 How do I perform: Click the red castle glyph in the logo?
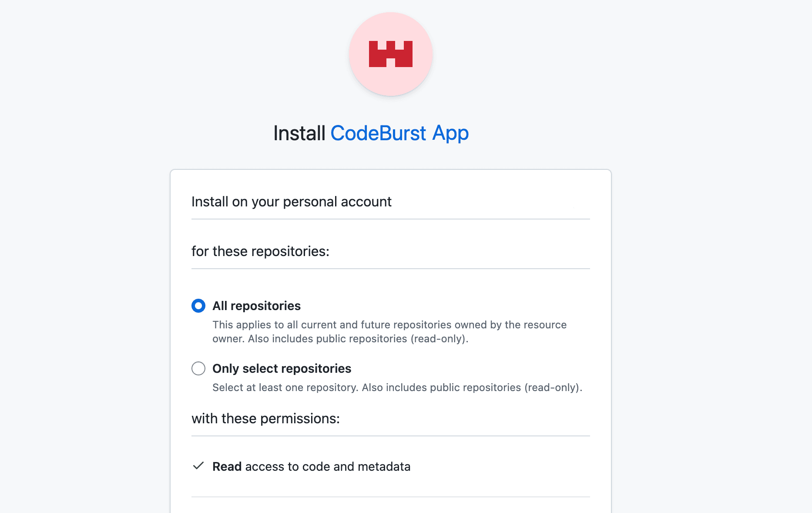tap(391, 54)
